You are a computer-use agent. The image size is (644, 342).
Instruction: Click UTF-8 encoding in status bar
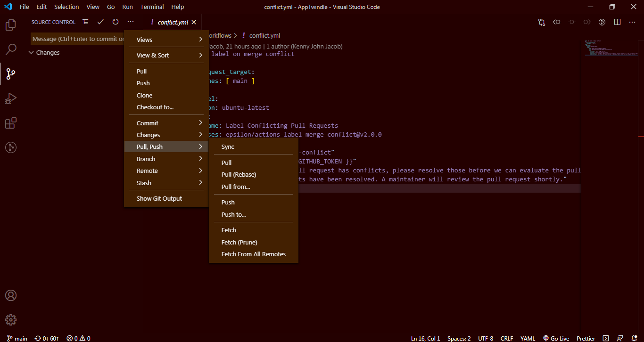[486, 338]
